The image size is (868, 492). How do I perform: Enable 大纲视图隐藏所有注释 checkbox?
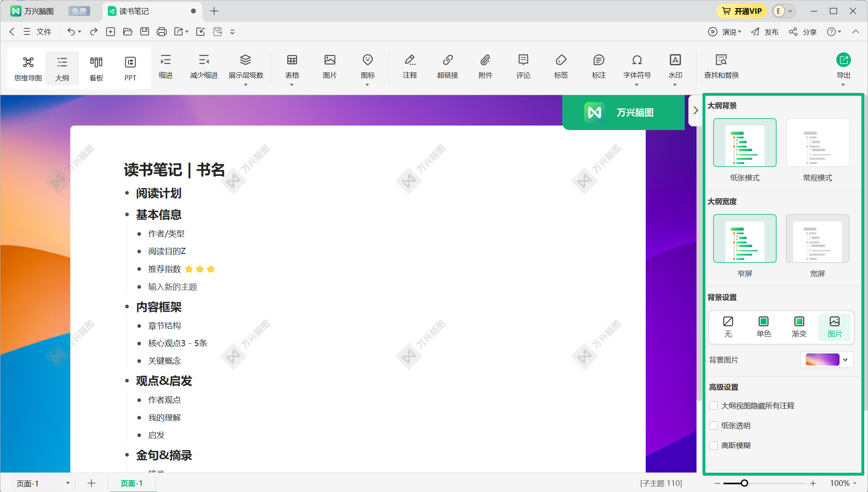tap(713, 406)
